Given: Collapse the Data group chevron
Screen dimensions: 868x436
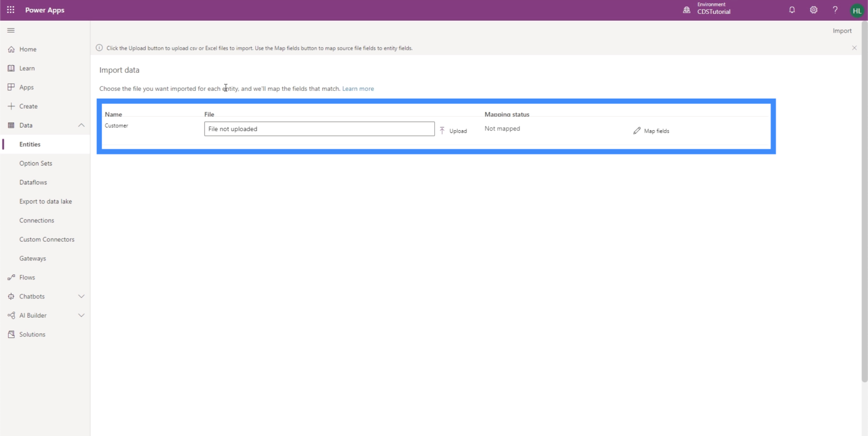Looking at the screenshot, I should [81, 126].
